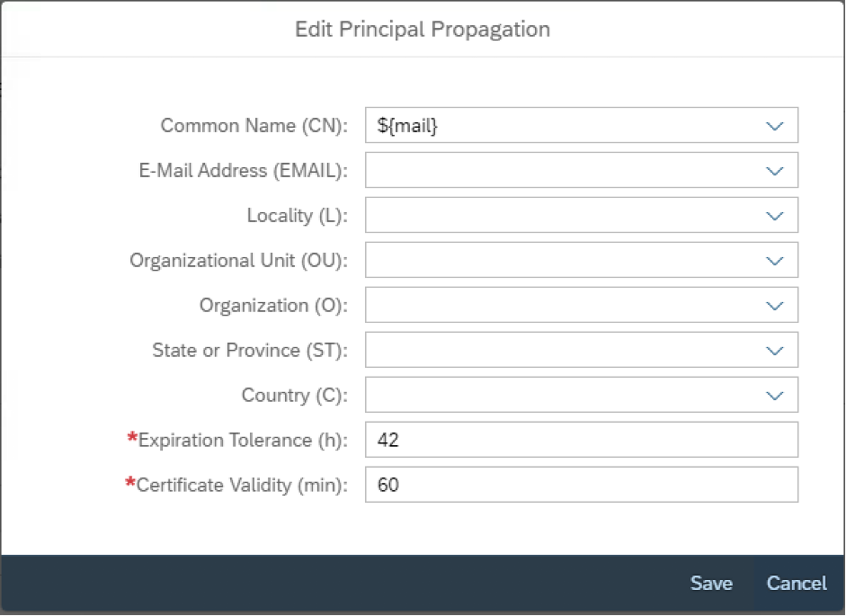Screen dimensions: 846x616
Task: Expand the Country (C) dropdown arrow
Action: point(775,395)
